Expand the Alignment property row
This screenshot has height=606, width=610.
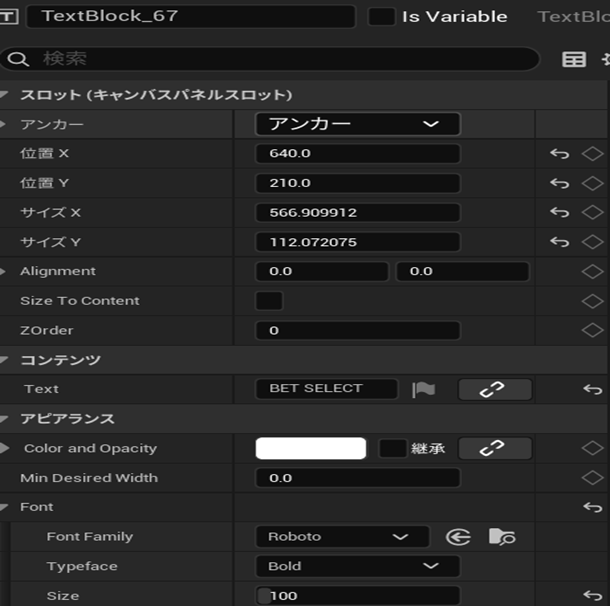pyautogui.click(x=8, y=271)
